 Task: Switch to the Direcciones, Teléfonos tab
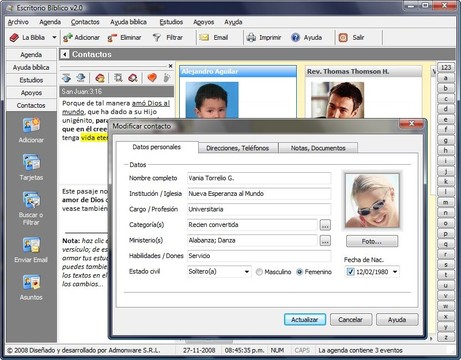tap(238, 148)
